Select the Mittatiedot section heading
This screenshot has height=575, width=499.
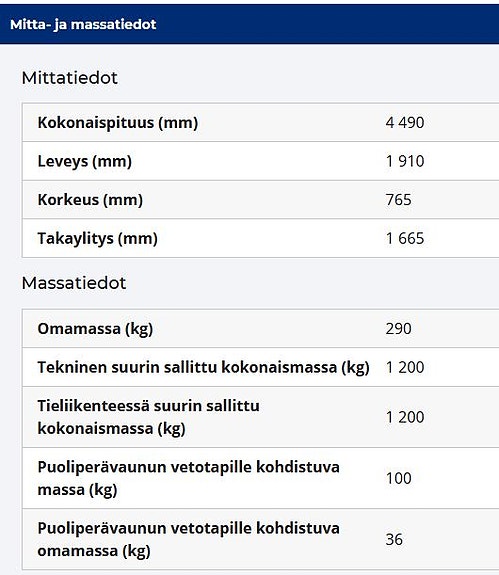(70, 78)
